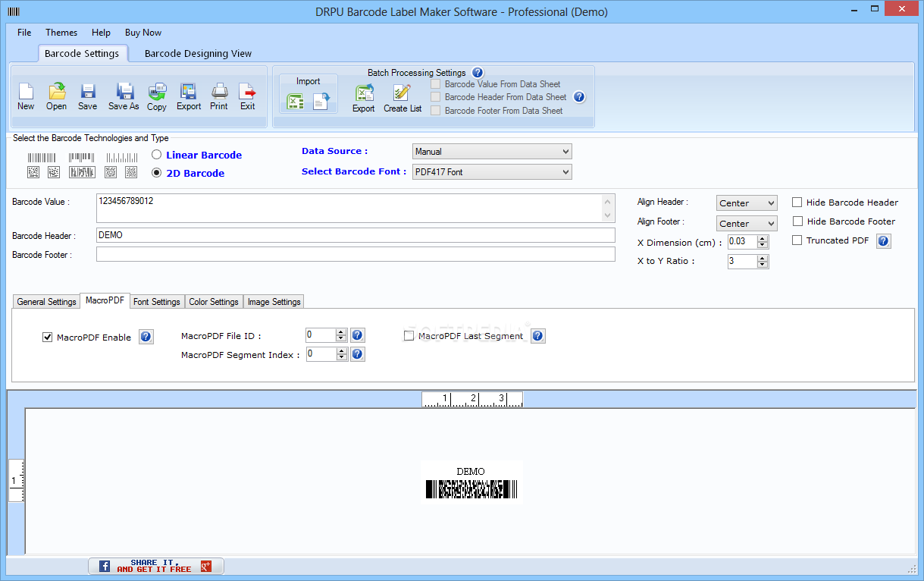Increase MacroPDF File ID value
This screenshot has width=924, height=581.
point(341,331)
